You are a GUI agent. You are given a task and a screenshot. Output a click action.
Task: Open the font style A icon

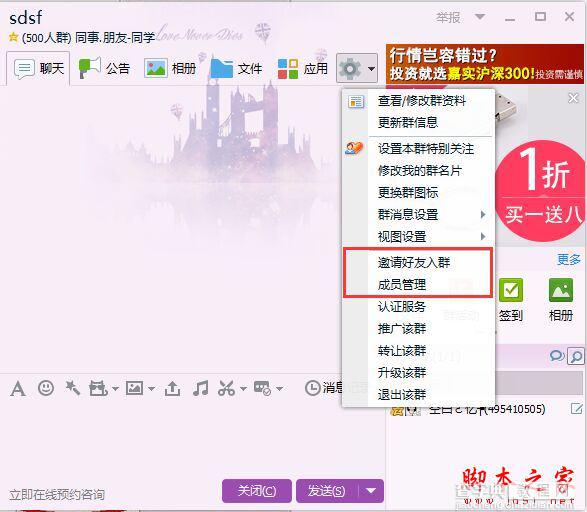click(18, 388)
